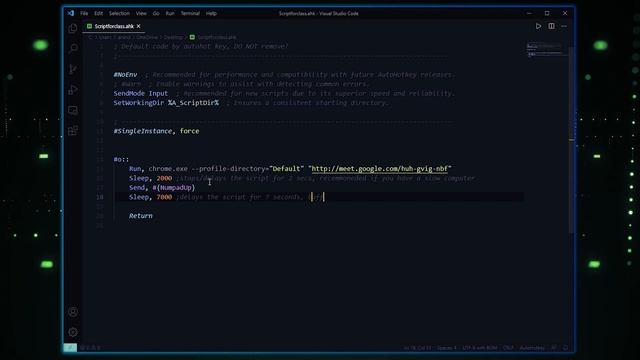
Task: Open the Accounts menu icon
Action: [73, 312]
